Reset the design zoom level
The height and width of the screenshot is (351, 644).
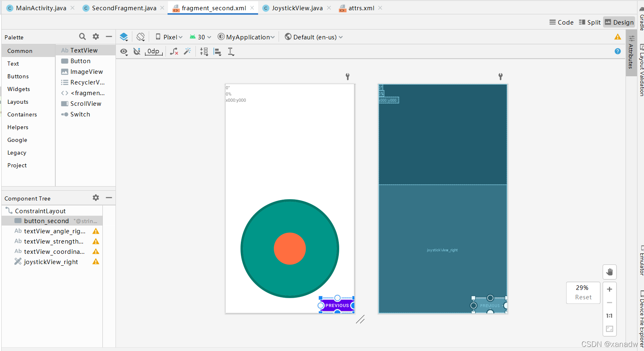(583, 297)
